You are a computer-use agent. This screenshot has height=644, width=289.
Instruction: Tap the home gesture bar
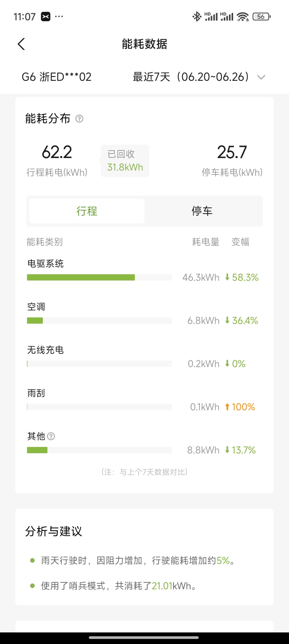(144, 637)
